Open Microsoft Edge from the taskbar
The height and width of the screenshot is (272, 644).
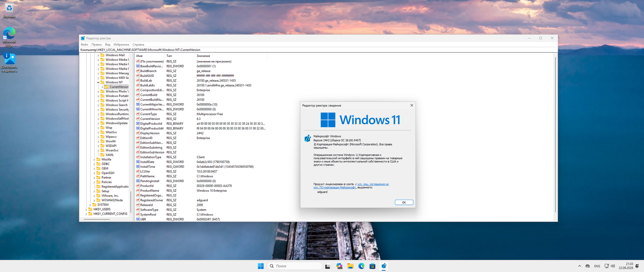[361, 266]
